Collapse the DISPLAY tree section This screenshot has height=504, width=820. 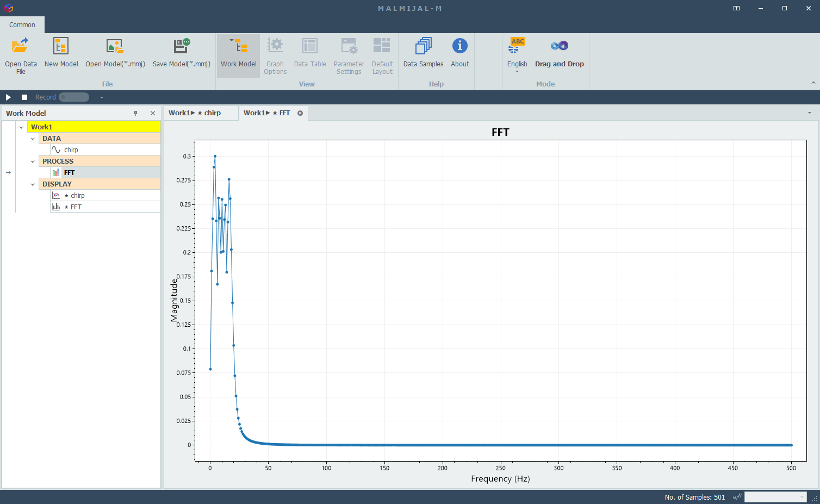(33, 184)
